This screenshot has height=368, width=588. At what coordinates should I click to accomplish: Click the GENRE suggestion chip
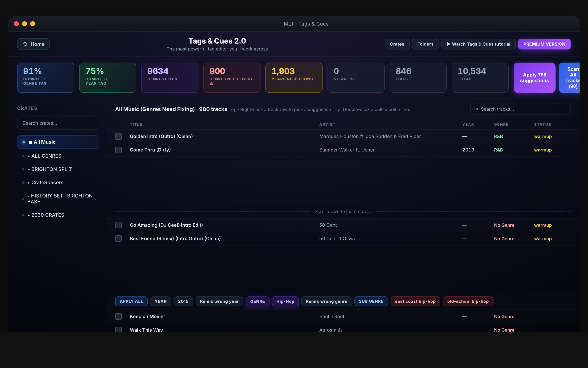pyautogui.click(x=257, y=301)
